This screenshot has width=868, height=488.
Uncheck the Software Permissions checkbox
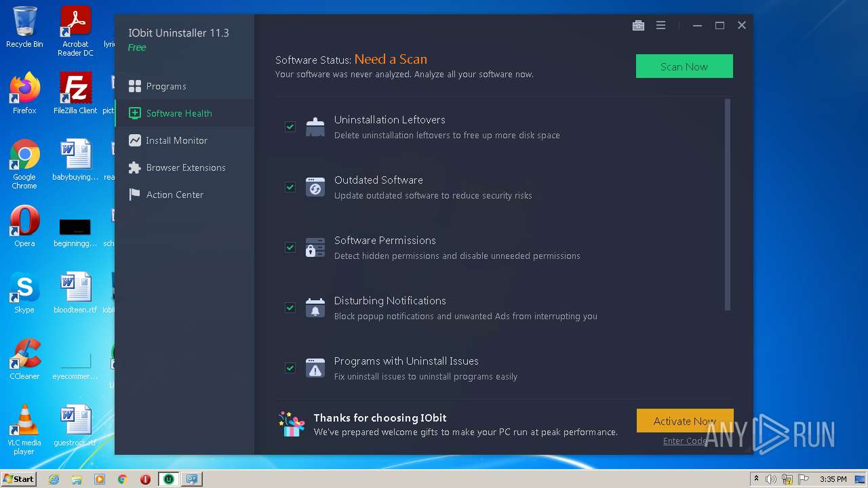click(290, 247)
